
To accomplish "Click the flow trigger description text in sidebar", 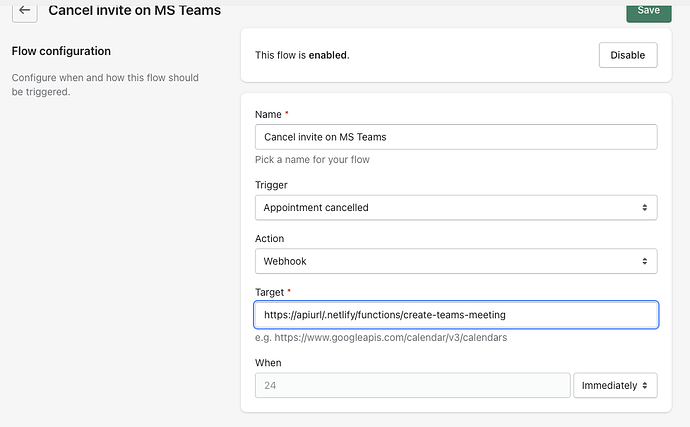I will click(105, 84).
